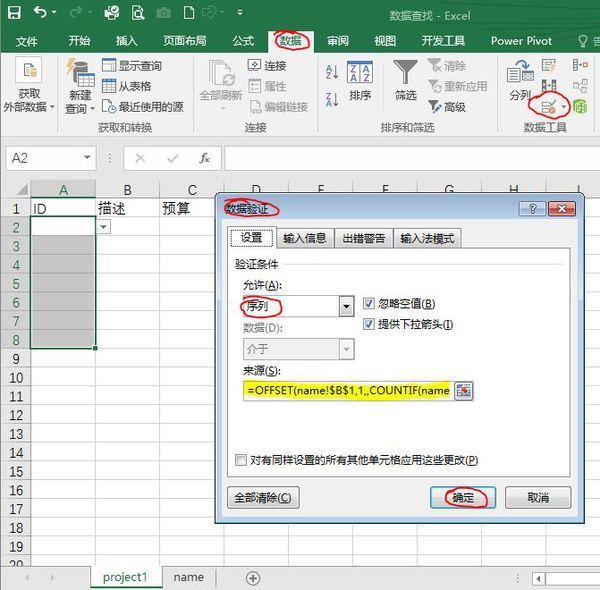
Task: Click inside the formula bar
Action: 412,158
